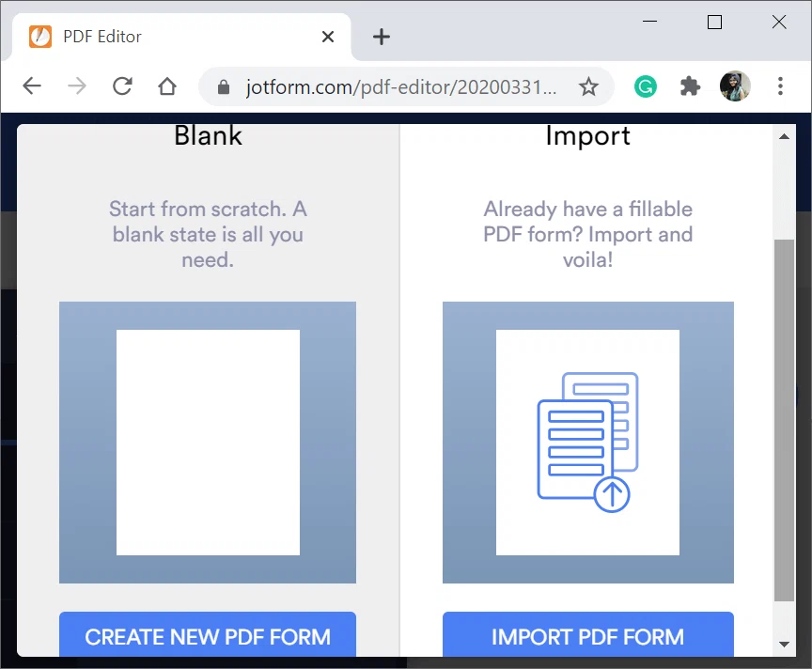Click the browser back arrow
Viewport: 812px width, 669px height.
(32, 86)
